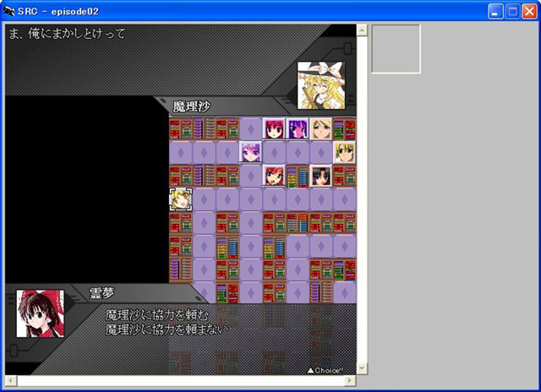541x392 pixels.
Task: Click Reimu's portrait at bottom left
Action: coord(40,313)
